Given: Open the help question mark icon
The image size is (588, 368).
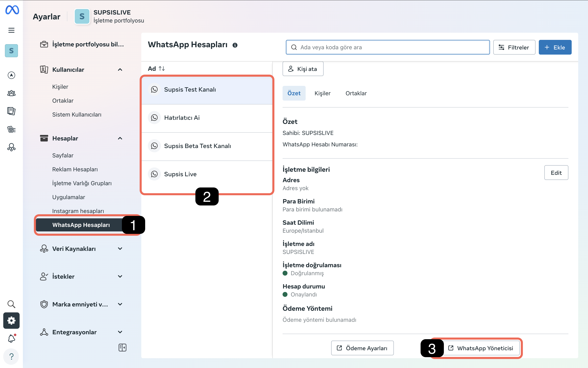Looking at the screenshot, I should click(11, 357).
